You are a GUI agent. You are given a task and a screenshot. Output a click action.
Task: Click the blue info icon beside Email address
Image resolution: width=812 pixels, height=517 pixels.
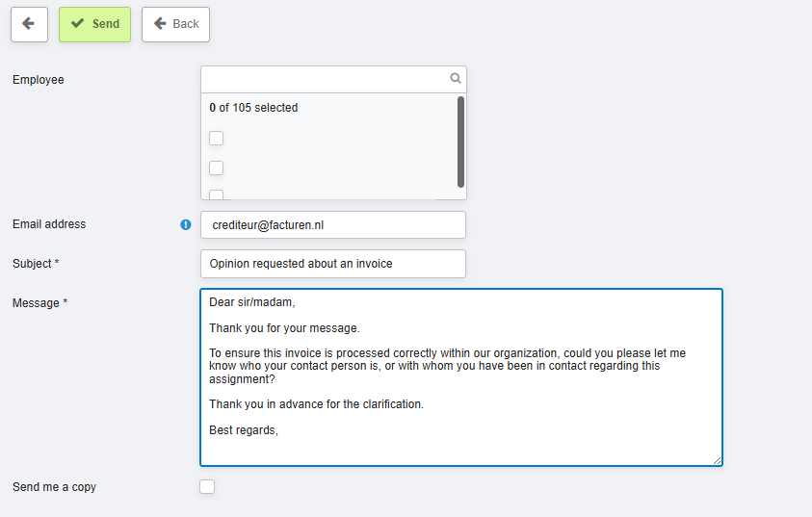pos(186,224)
